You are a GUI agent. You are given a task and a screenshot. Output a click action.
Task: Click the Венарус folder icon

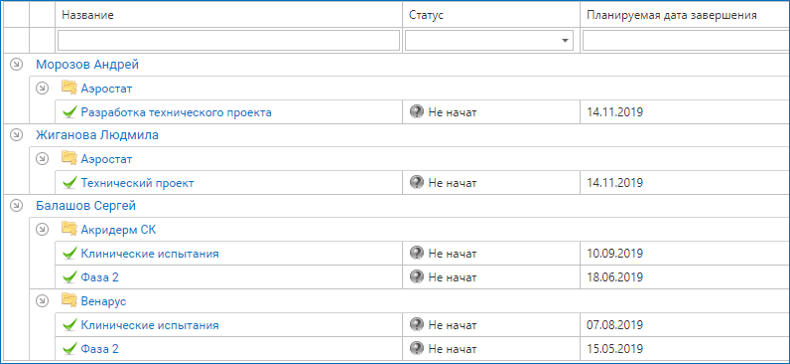69,301
